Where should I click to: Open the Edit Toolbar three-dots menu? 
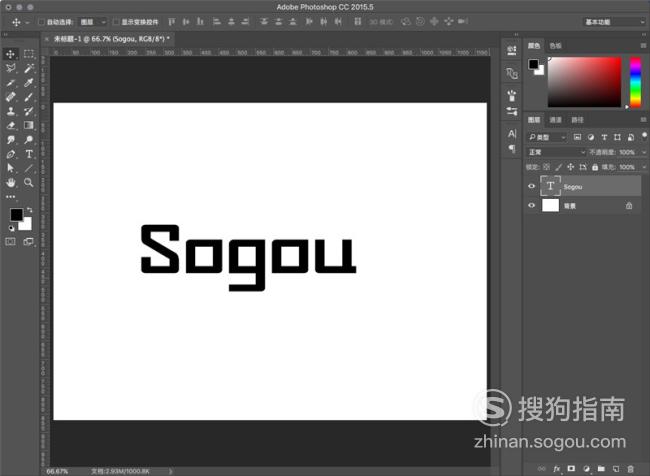tap(10, 197)
